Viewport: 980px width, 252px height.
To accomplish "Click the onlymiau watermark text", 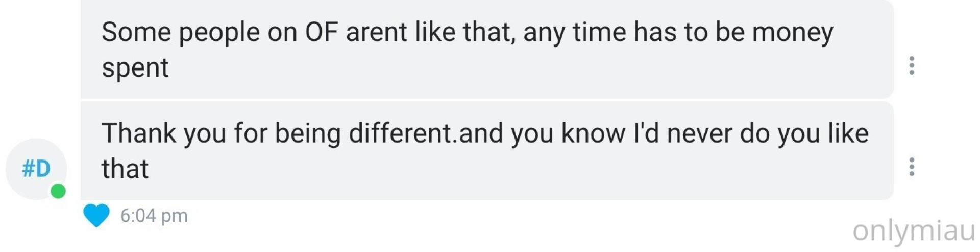I will (914, 231).
